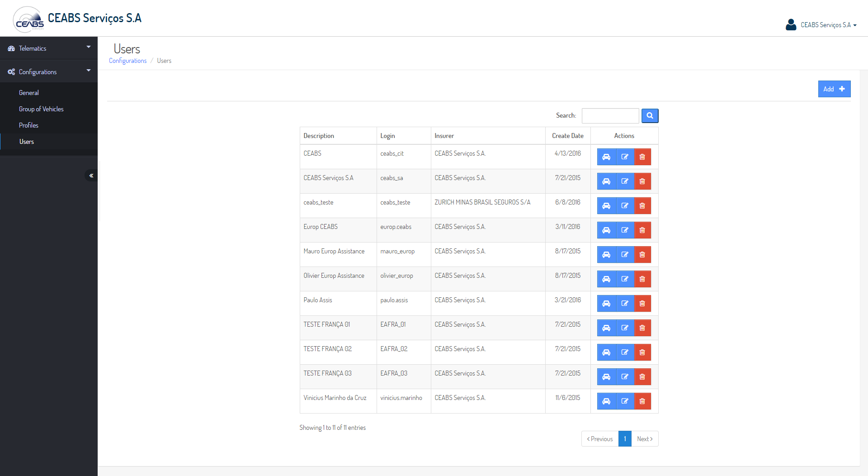Edit the mauro_europ user
The height and width of the screenshot is (476, 868).
point(625,255)
